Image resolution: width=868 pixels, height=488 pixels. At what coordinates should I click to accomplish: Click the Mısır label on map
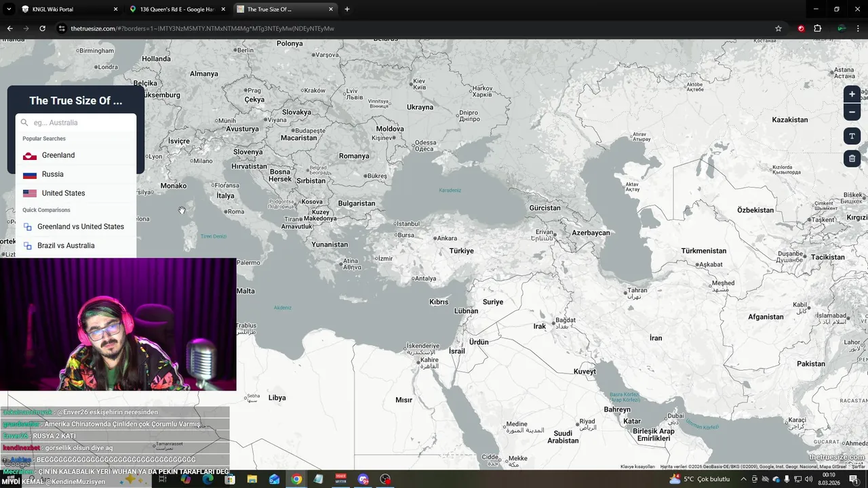[x=403, y=400]
